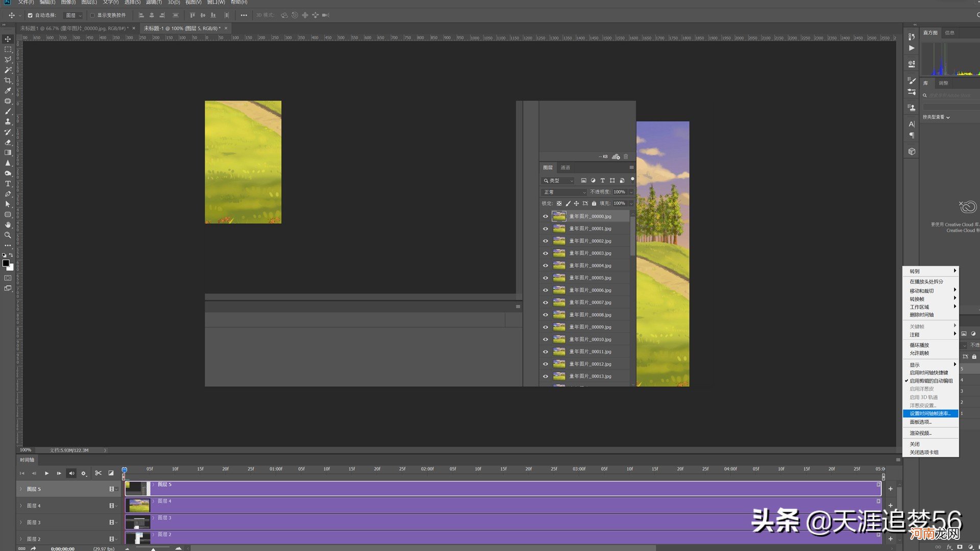Select the Gradient tool
This screenshot has width=980, height=551.
click(8, 153)
